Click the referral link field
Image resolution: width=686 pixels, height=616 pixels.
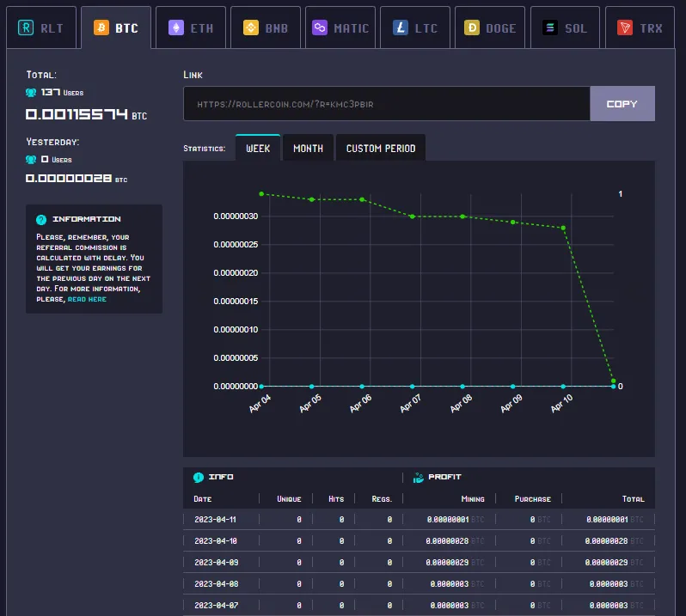pos(387,104)
